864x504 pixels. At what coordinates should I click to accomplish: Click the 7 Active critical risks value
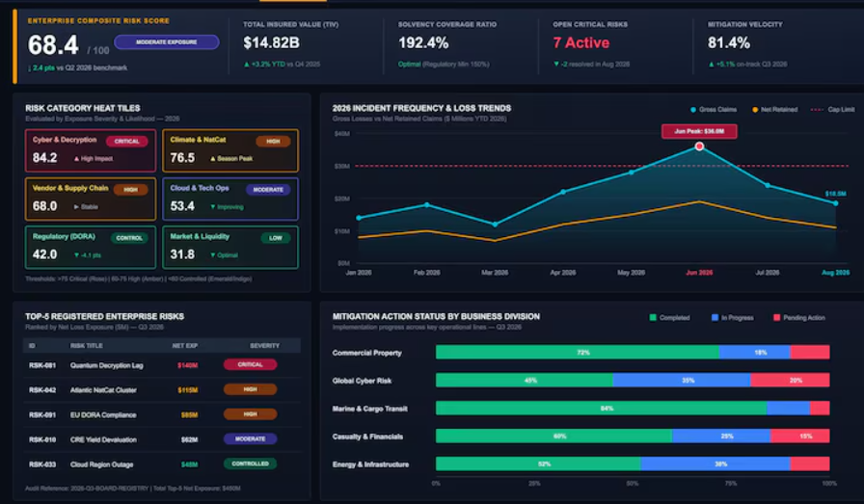click(x=581, y=43)
